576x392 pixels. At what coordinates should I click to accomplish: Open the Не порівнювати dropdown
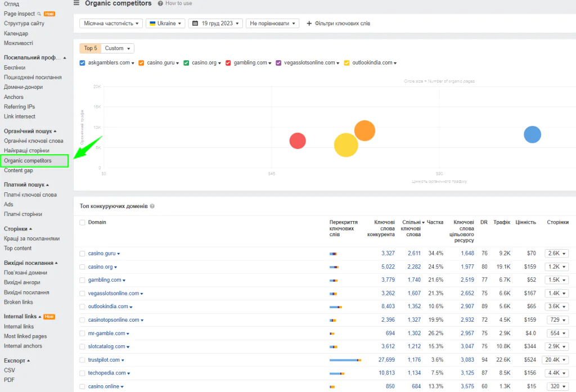pyautogui.click(x=273, y=24)
